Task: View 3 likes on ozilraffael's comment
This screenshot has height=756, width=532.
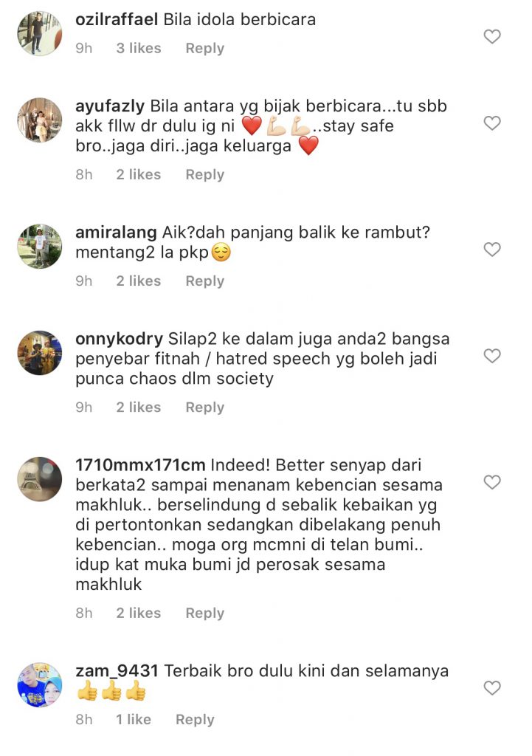Action: [139, 48]
